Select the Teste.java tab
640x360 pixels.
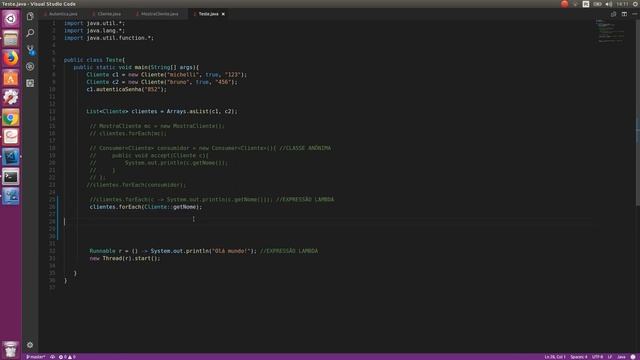(x=208, y=14)
